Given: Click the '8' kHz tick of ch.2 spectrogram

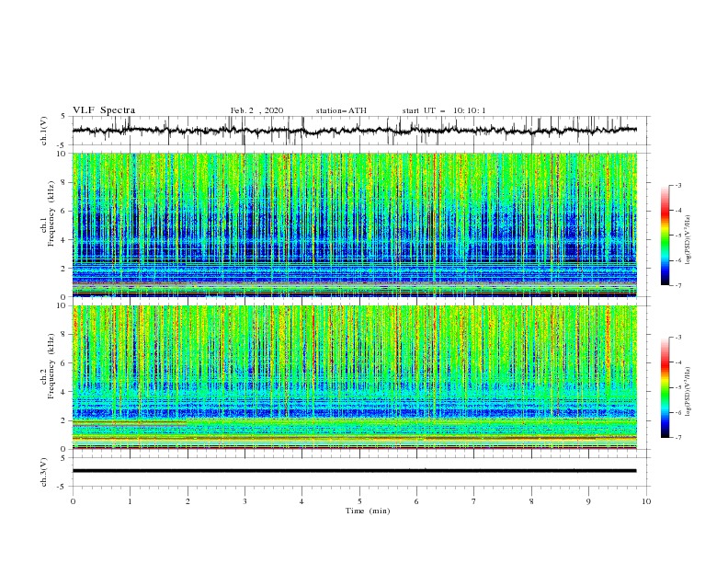Looking at the screenshot, I should pyautogui.click(x=65, y=335).
